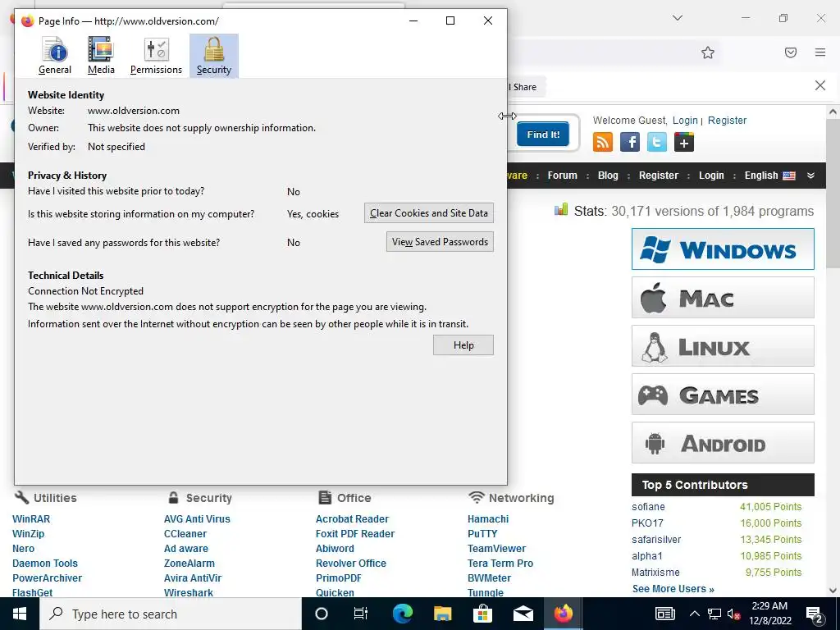This screenshot has height=630, width=840.
Task: Click the Find It! search button
Action: (x=543, y=135)
